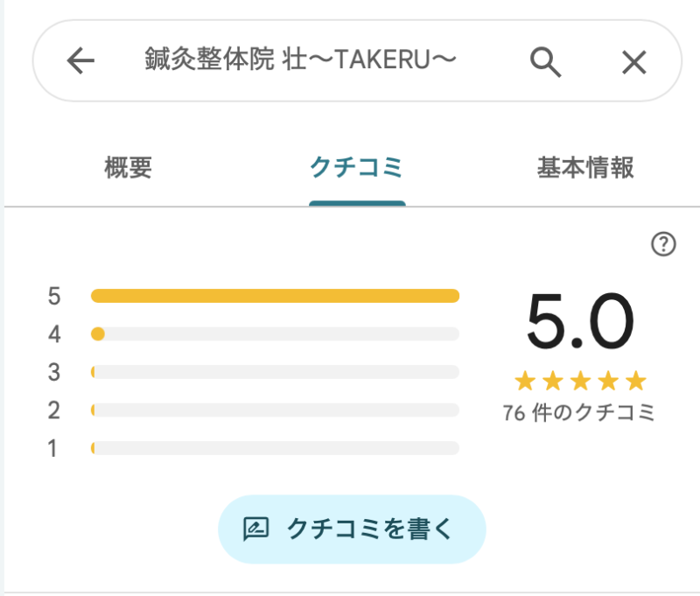Screen dimensions: 700x596
Task: Click the 76 件のクチコミ link
Action: click(579, 413)
